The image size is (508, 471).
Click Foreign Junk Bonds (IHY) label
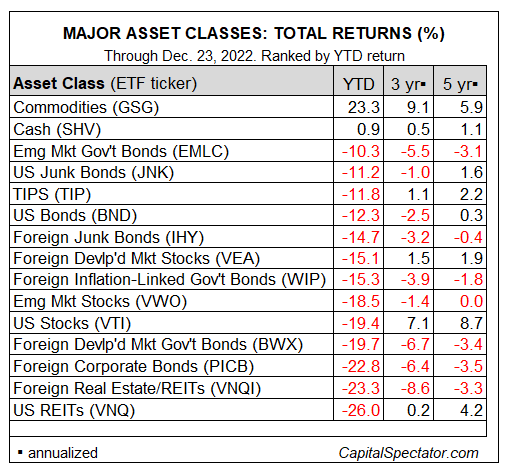(x=109, y=237)
